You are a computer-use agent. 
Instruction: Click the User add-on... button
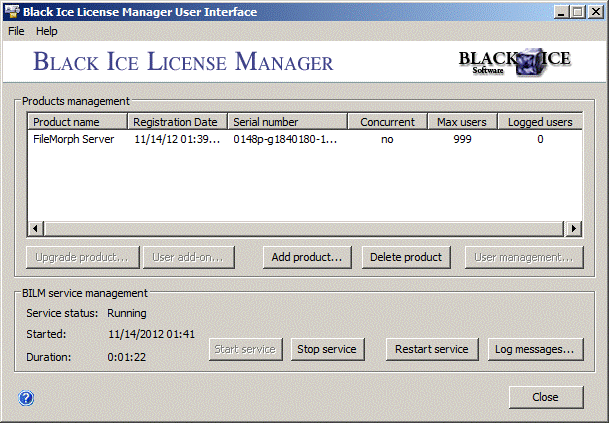point(188,257)
